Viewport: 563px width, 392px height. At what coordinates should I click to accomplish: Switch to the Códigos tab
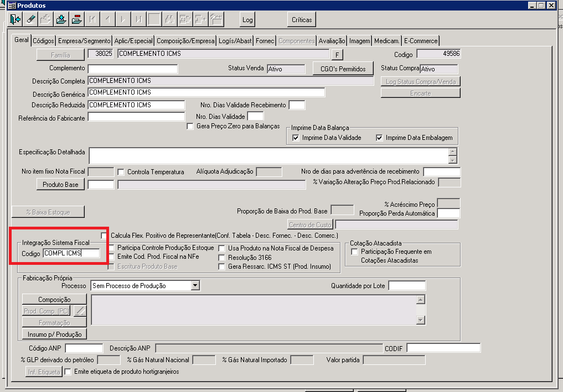tap(43, 41)
